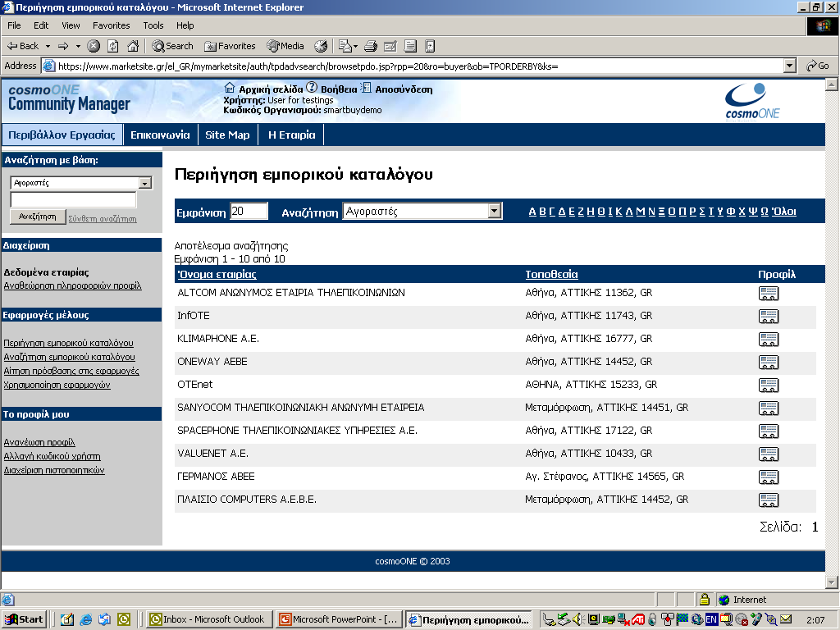Select the Site Map tab
840x630 pixels.
(x=228, y=135)
